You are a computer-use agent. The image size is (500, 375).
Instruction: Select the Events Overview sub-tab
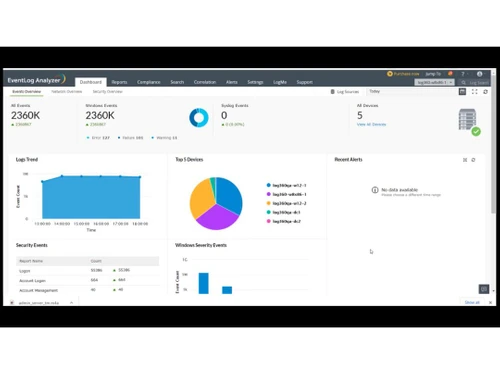[26, 91]
